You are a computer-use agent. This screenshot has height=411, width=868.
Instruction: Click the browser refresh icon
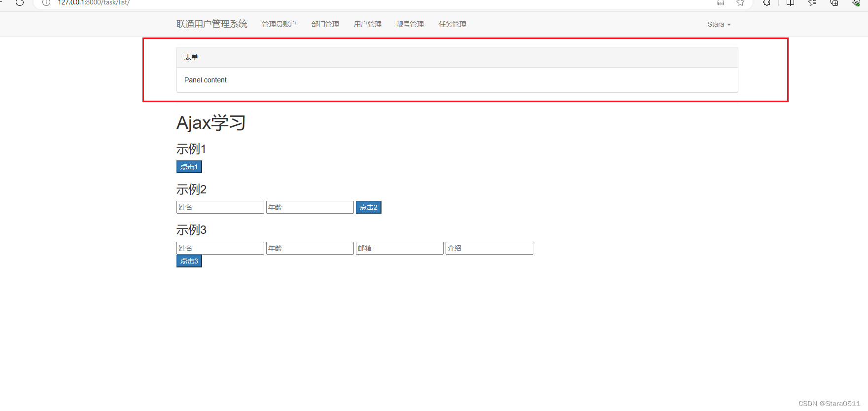[20, 2]
